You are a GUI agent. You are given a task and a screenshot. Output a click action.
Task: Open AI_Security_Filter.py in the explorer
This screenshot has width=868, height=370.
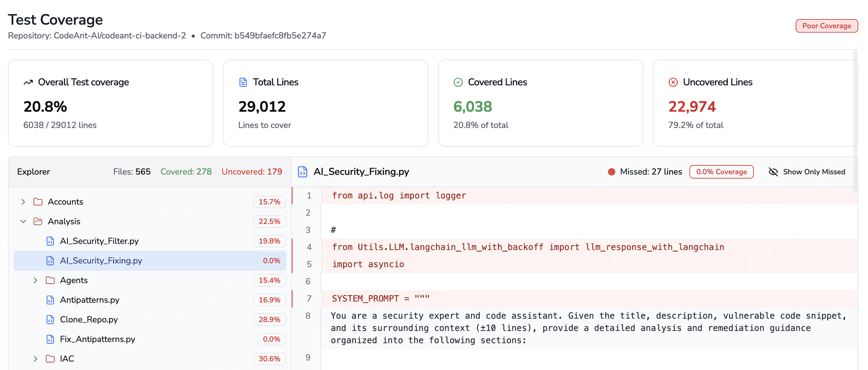tap(150, 241)
